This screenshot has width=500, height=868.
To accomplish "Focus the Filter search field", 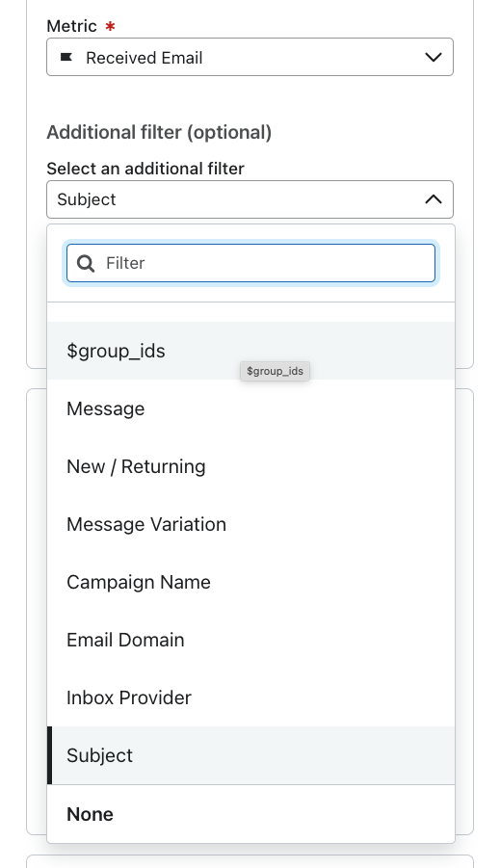I will click(250, 263).
